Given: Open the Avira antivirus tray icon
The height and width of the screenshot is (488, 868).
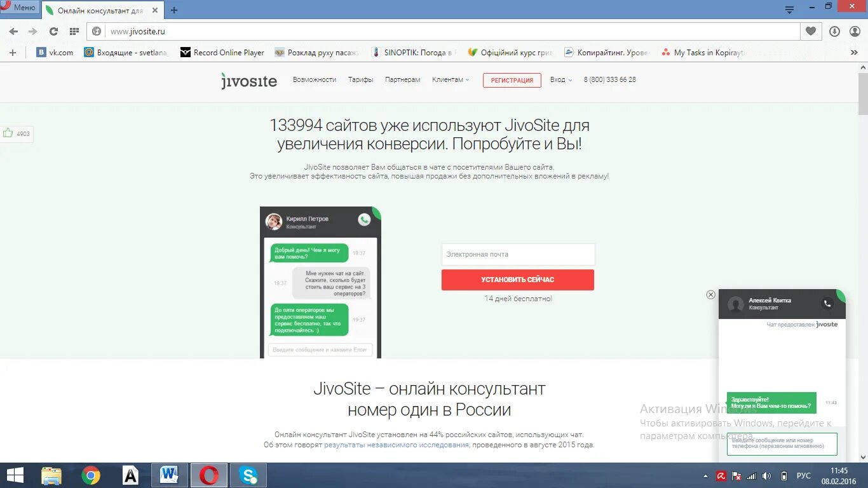Looking at the screenshot, I should pos(721,475).
